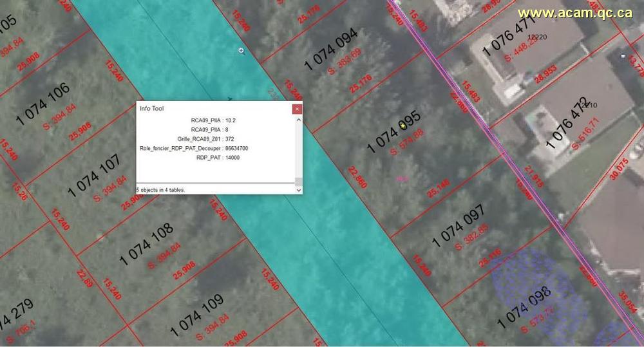Image resolution: width=644 pixels, height=347 pixels.
Task: Close the Info Tool popup
Action: [x=297, y=109]
